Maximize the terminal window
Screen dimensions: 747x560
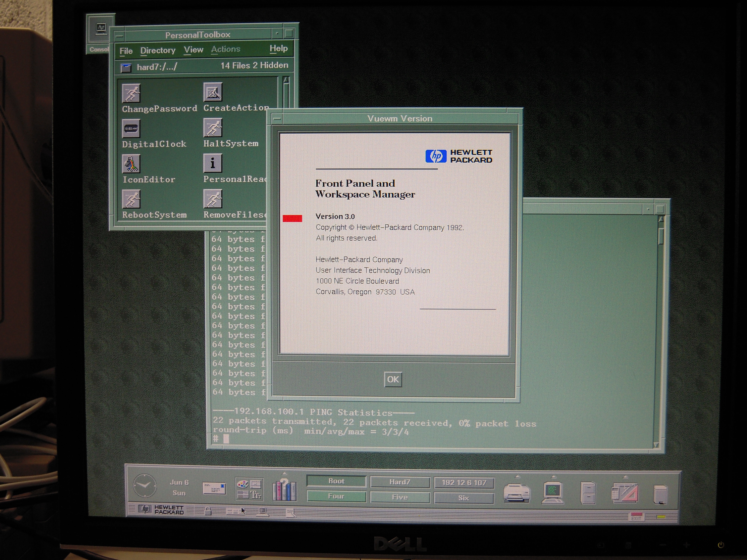point(660,209)
